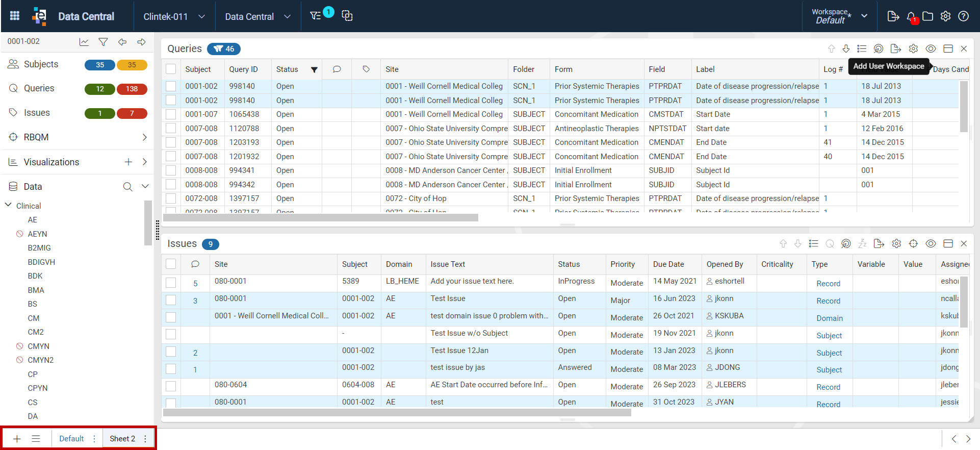This screenshot has height=450, width=980.
Task: Search the Data section magnifier icon
Action: (x=127, y=187)
